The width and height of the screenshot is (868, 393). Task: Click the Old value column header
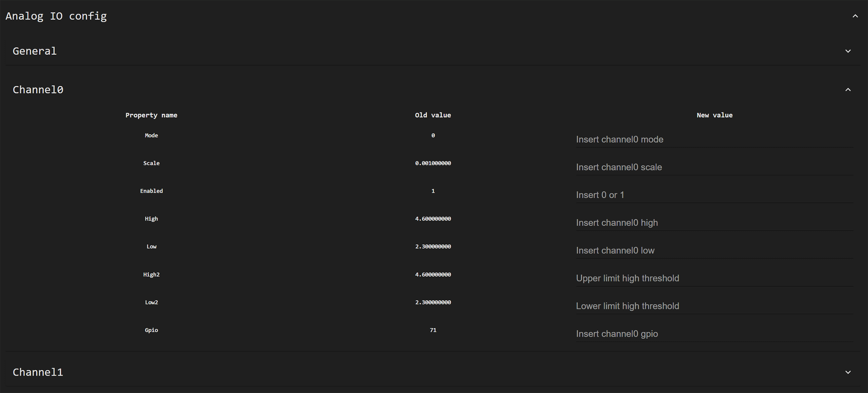pyautogui.click(x=433, y=115)
